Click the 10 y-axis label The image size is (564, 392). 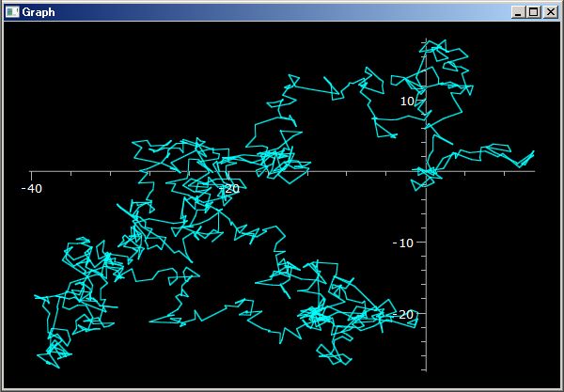[407, 102]
